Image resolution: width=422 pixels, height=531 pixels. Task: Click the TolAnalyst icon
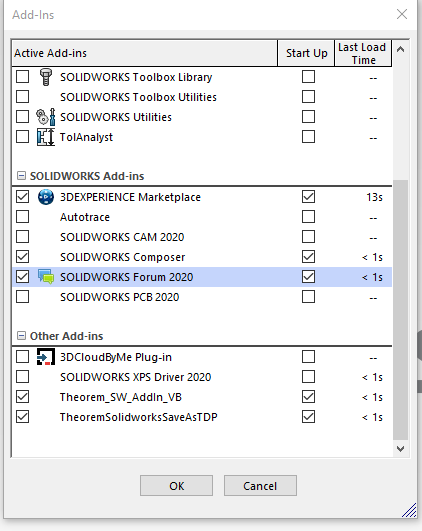(x=46, y=137)
